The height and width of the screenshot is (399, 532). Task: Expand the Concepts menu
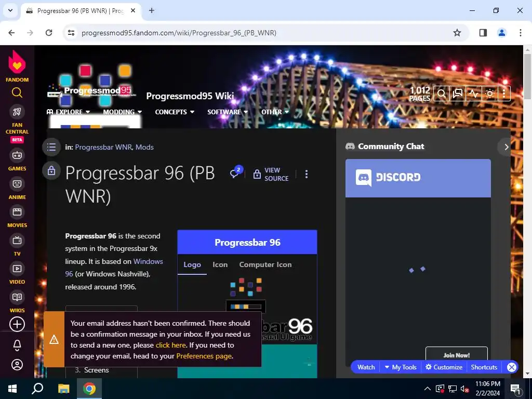pyautogui.click(x=175, y=112)
